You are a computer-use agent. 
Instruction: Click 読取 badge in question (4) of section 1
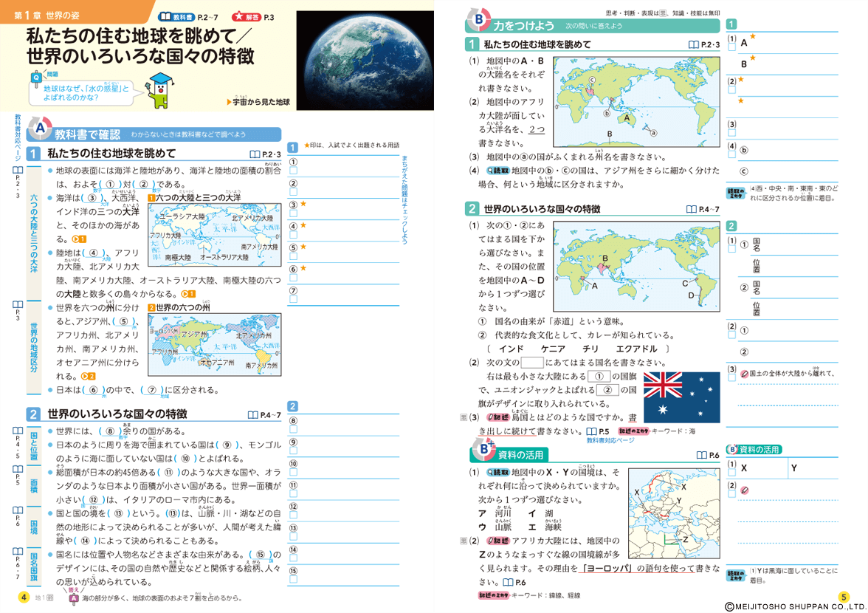(x=497, y=171)
